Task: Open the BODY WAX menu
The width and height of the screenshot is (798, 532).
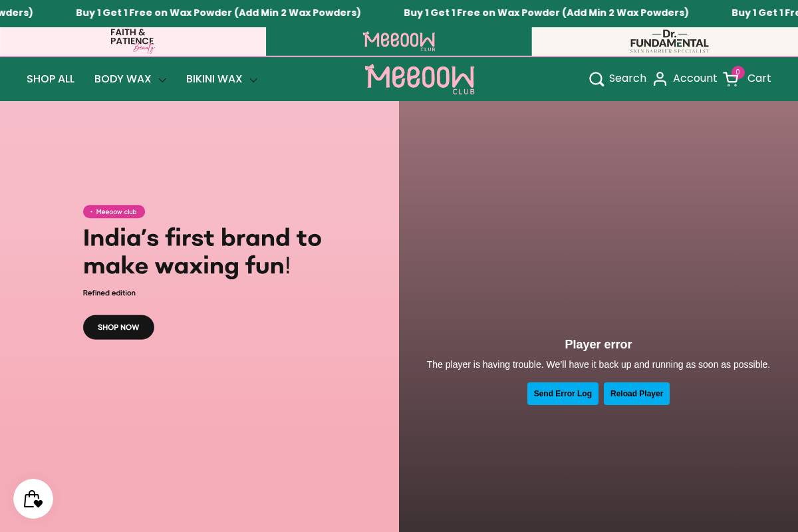Action: pos(123,79)
